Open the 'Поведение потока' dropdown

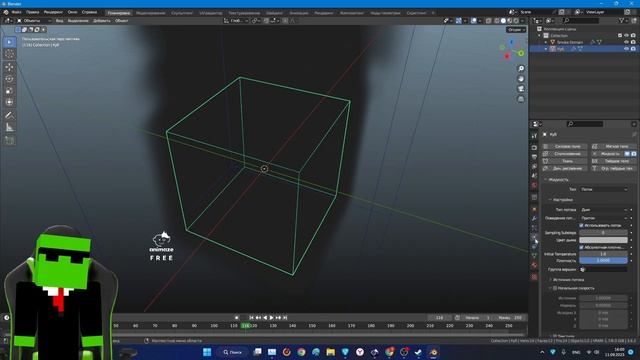604,218
